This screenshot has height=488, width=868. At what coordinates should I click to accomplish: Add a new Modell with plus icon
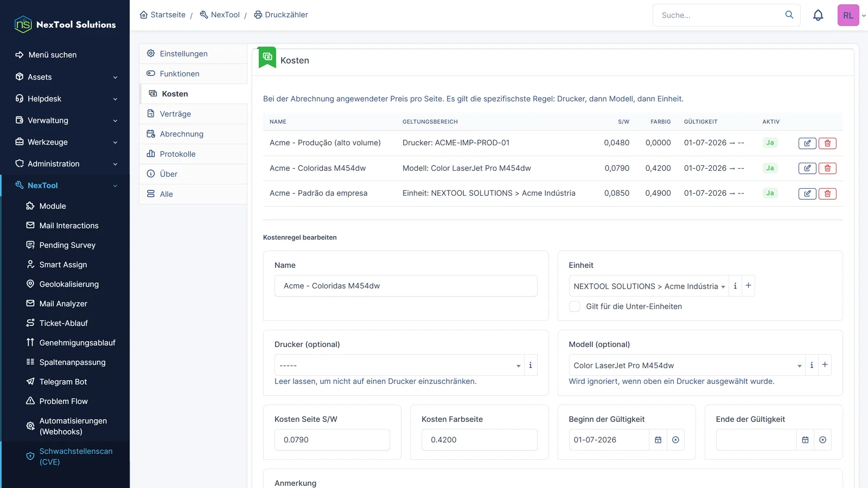tap(825, 364)
